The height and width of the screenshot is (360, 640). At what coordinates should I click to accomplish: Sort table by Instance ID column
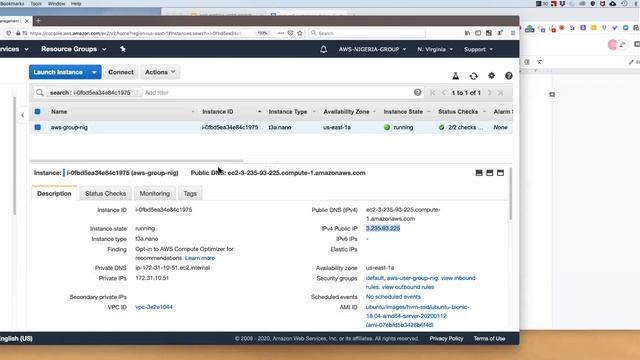click(218, 111)
